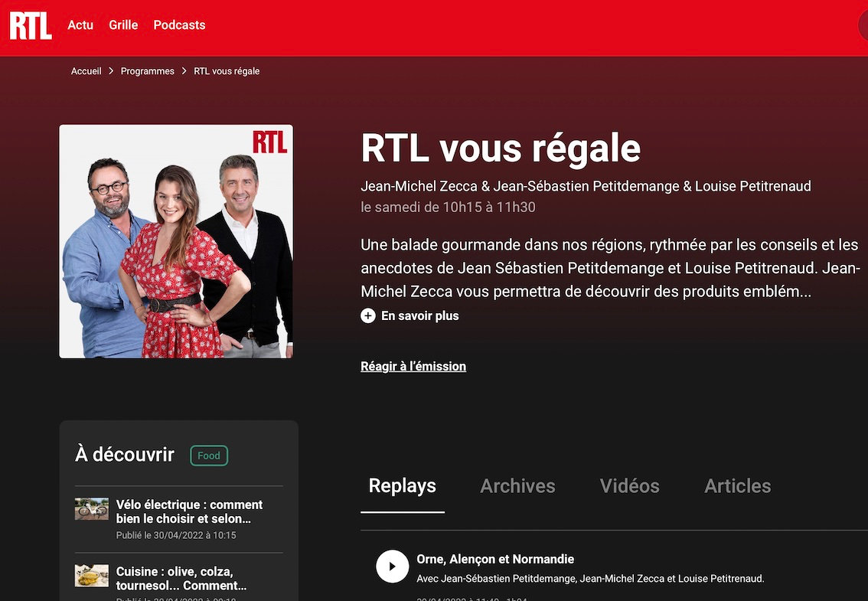Image resolution: width=868 pixels, height=601 pixels.
Task: Switch to the Replays tab
Action: tap(403, 486)
